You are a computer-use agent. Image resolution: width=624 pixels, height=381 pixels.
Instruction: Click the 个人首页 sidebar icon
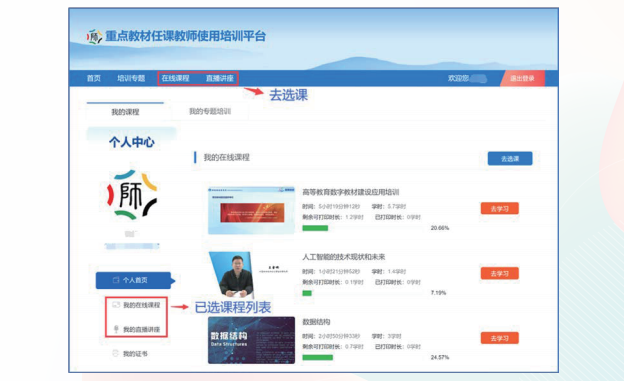pyautogui.click(x=116, y=280)
